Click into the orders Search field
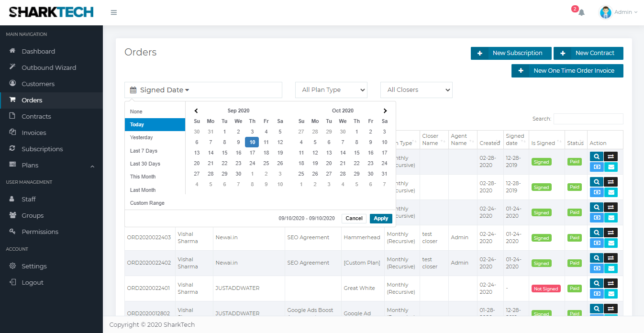644x333 pixels. coord(588,119)
